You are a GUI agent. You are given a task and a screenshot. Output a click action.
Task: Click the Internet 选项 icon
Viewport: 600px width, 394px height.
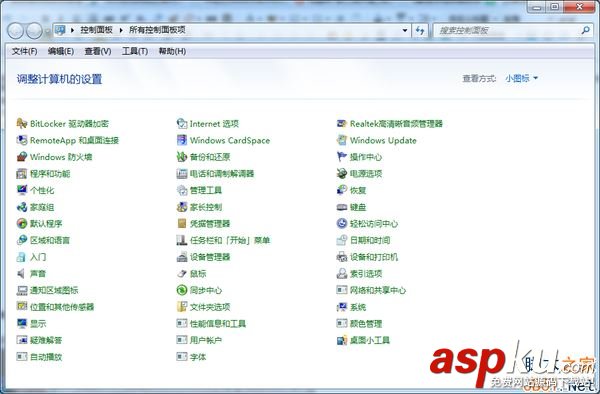(182, 124)
